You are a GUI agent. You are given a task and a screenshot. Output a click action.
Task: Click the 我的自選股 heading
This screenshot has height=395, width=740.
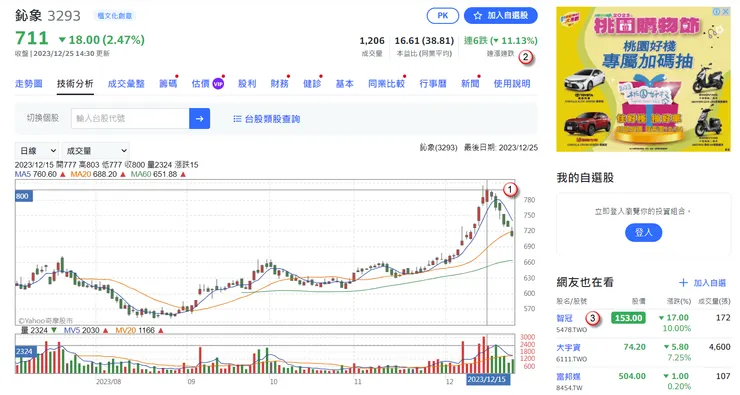tap(585, 178)
